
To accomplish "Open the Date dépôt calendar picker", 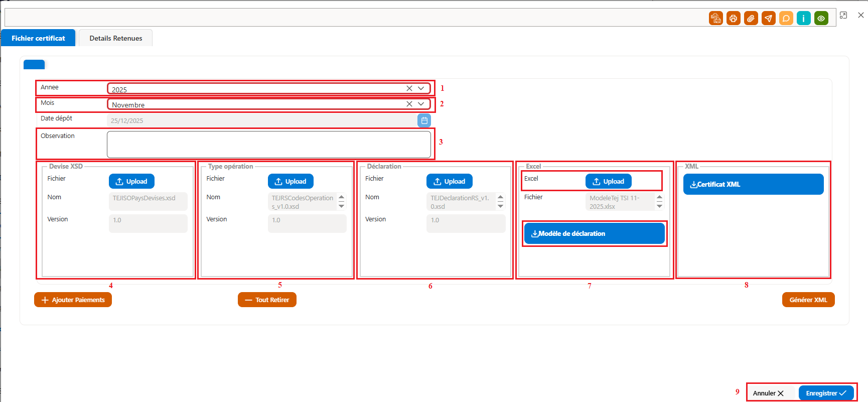I will point(424,120).
